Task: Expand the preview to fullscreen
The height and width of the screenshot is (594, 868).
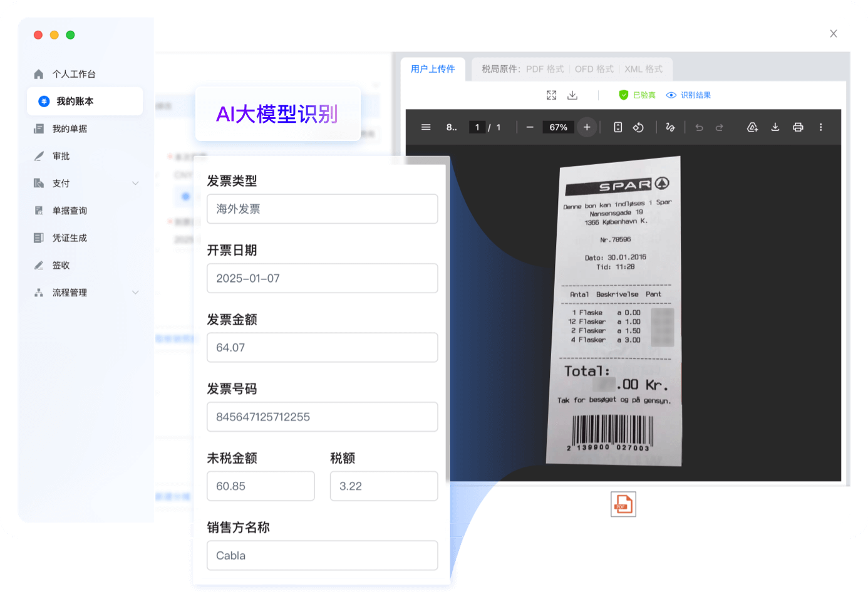Action: [x=551, y=95]
